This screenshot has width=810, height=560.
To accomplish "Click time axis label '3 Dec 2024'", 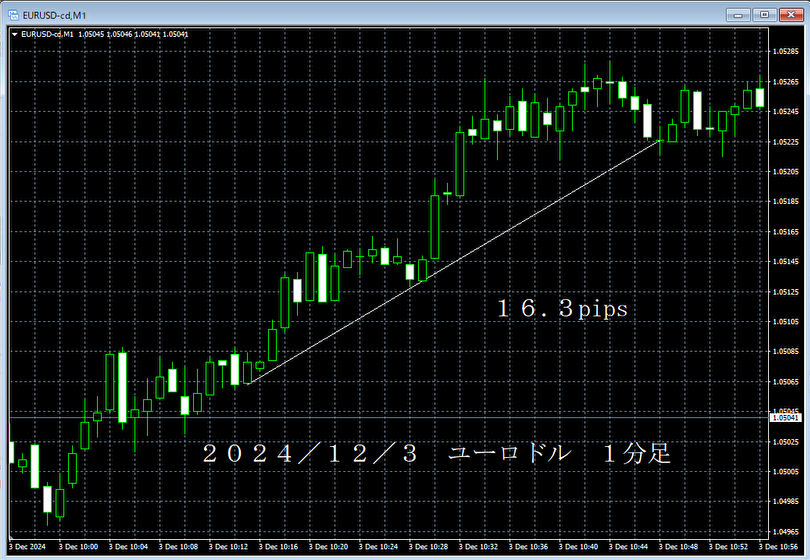I will pyautogui.click(x=27, y=547).
